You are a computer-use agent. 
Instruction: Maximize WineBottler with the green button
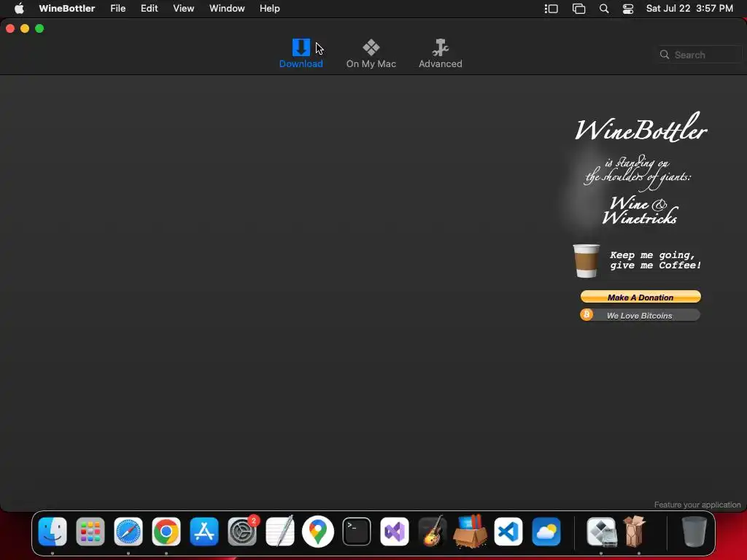[39, 28]
